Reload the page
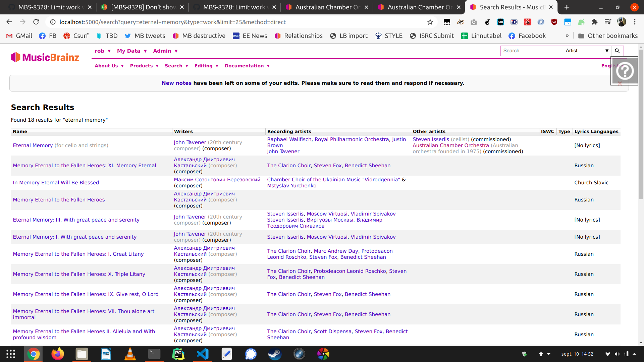 click(36, 22)
